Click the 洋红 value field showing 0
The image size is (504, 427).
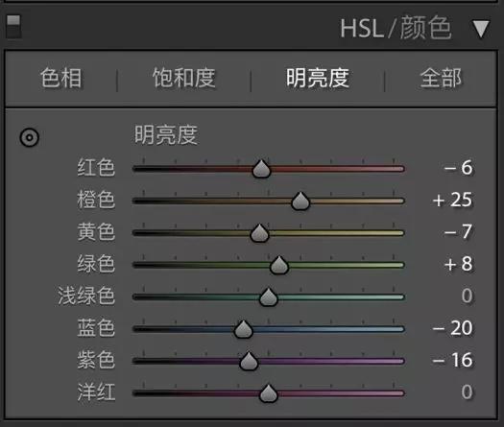pyautogui.click(x=467, y=391)
